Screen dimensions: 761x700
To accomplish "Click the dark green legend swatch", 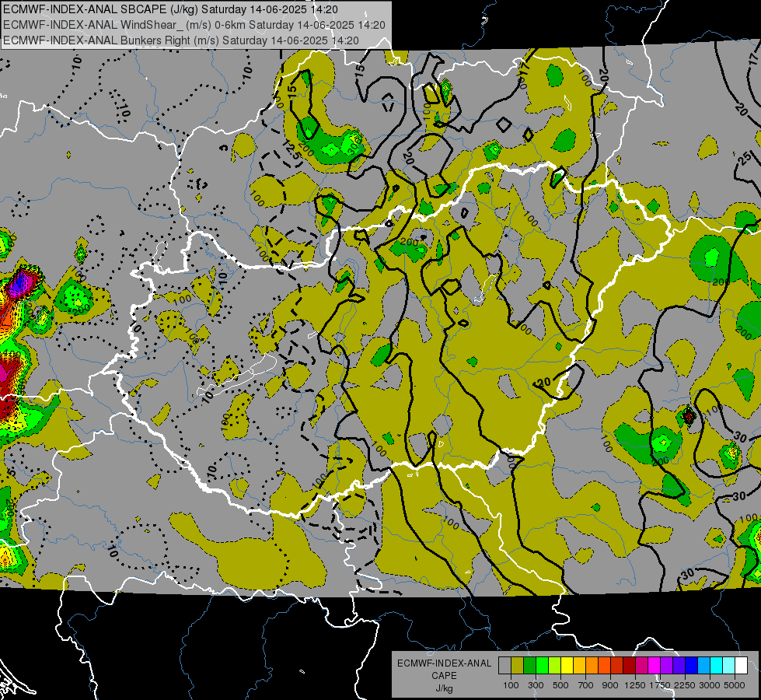I will click(x=529, y=666).
